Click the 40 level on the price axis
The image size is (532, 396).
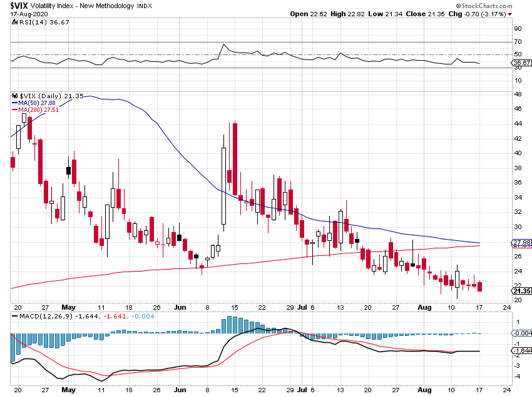tap(518, 153)
